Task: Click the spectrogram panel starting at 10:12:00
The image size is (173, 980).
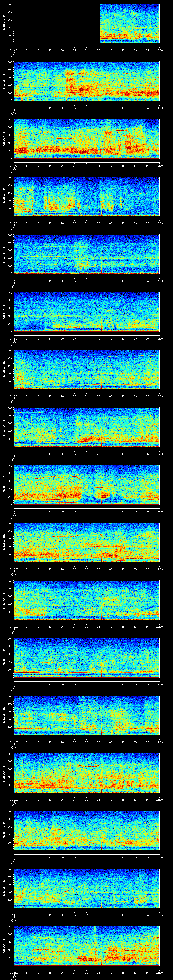Action: coord(87,197)
